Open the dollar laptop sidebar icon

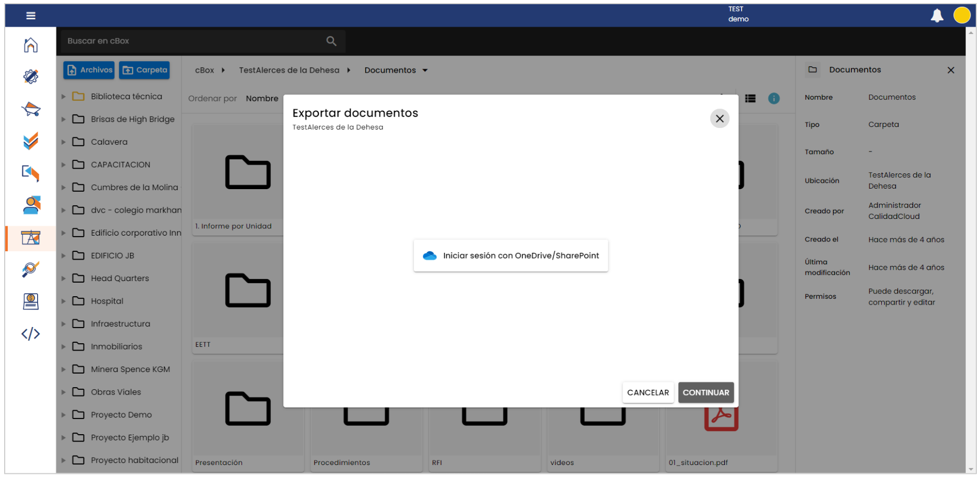point(31,301)
